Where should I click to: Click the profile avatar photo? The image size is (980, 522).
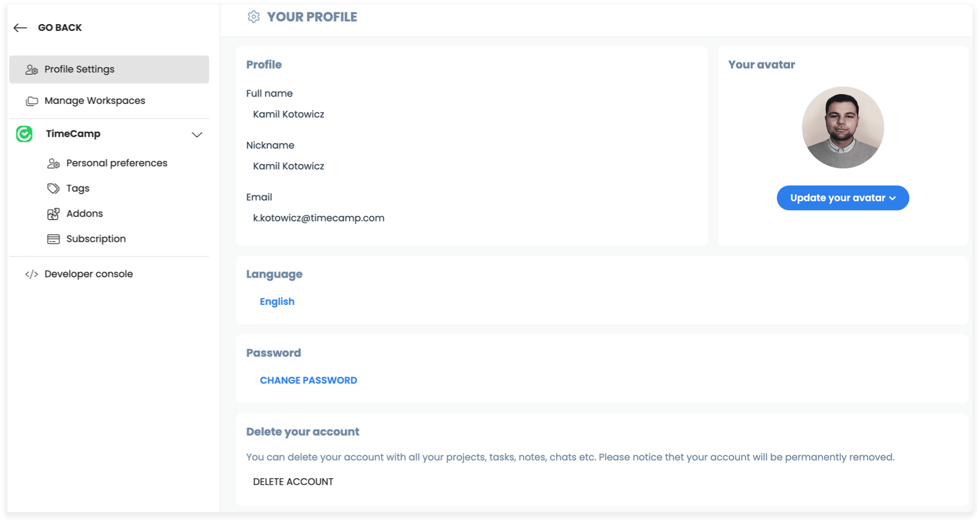(843, 127)
